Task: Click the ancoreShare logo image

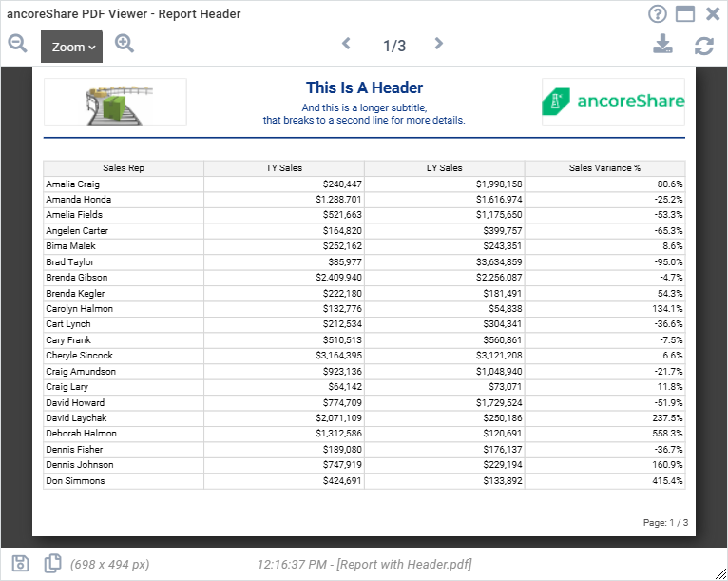Action: pyautogui.click(x=613, y=102)
